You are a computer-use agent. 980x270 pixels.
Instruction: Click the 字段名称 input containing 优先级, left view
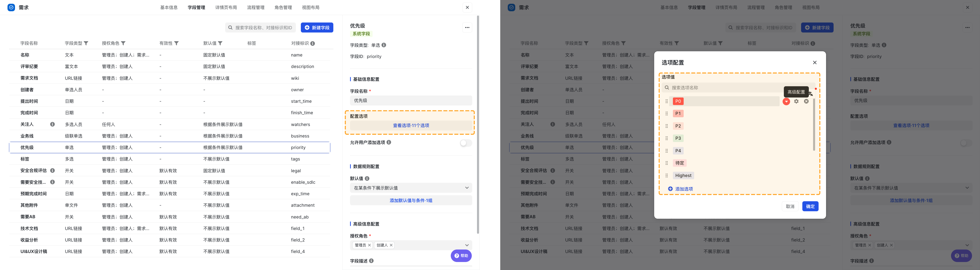pyautogui.click(x=411, y=100)
